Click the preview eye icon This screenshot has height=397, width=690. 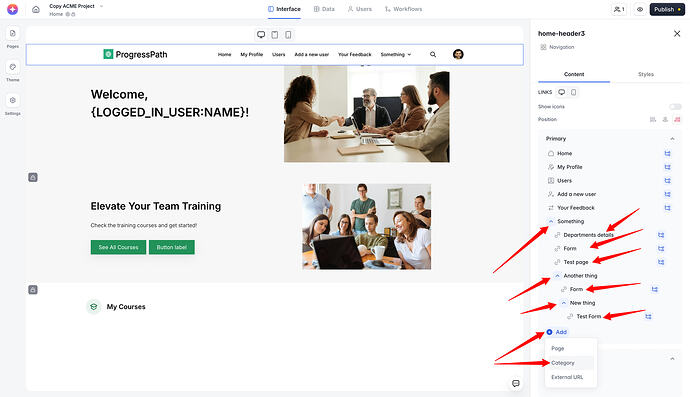point(640,9)
